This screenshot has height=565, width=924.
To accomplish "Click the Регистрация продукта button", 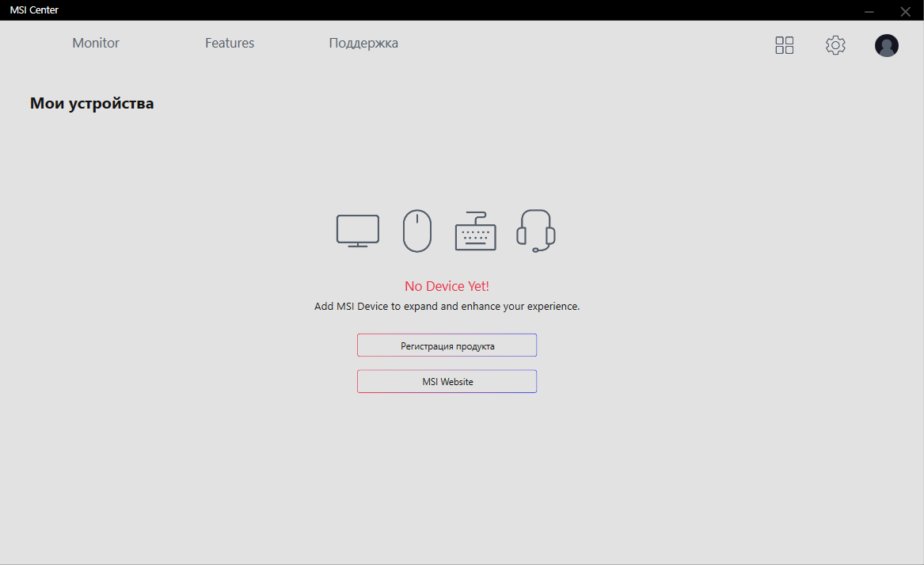I will point(447,345).
